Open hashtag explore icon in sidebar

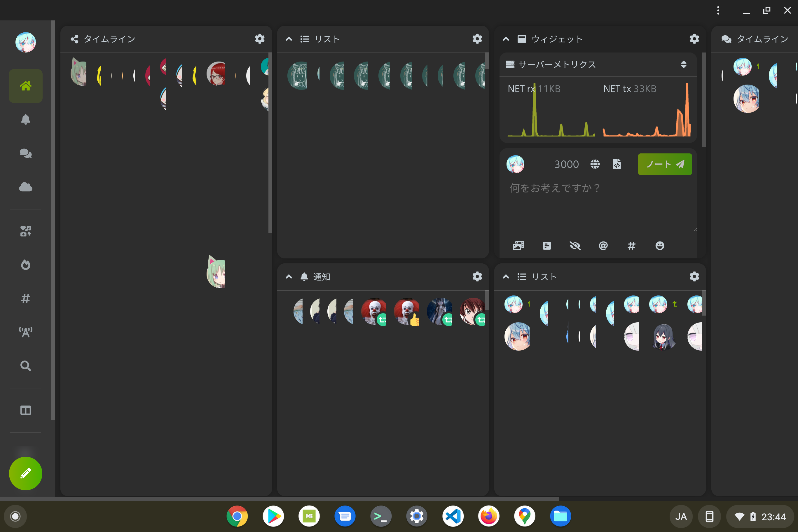tap(25, 299)
